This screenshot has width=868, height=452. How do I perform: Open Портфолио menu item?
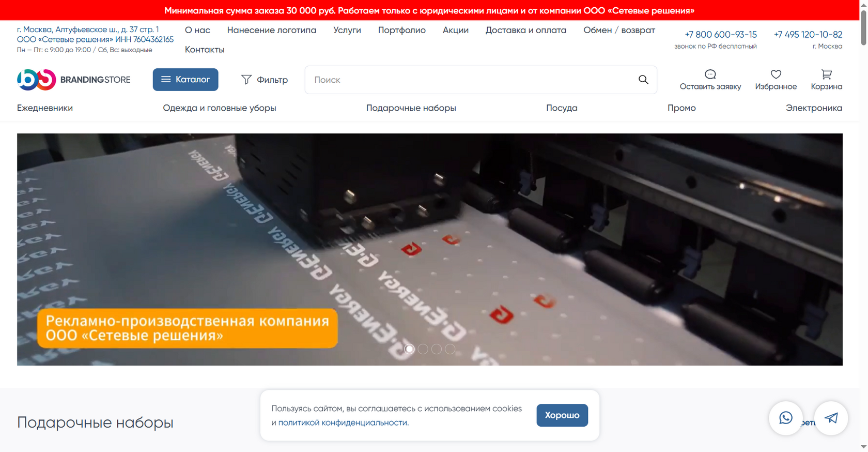402,30
